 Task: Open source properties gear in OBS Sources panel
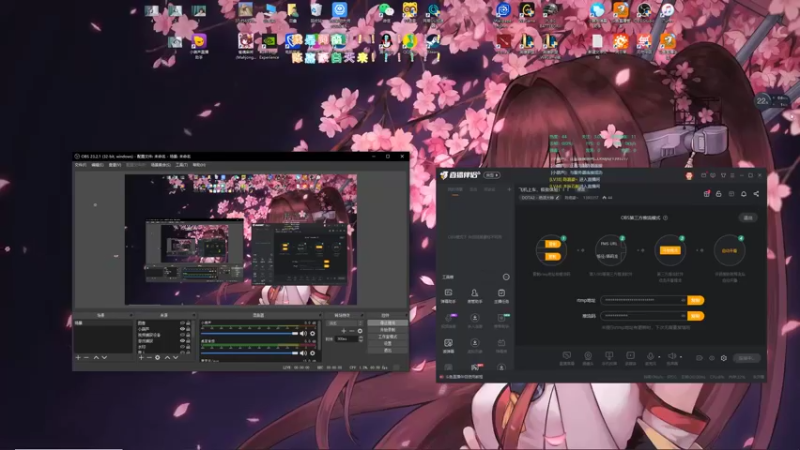158,358
